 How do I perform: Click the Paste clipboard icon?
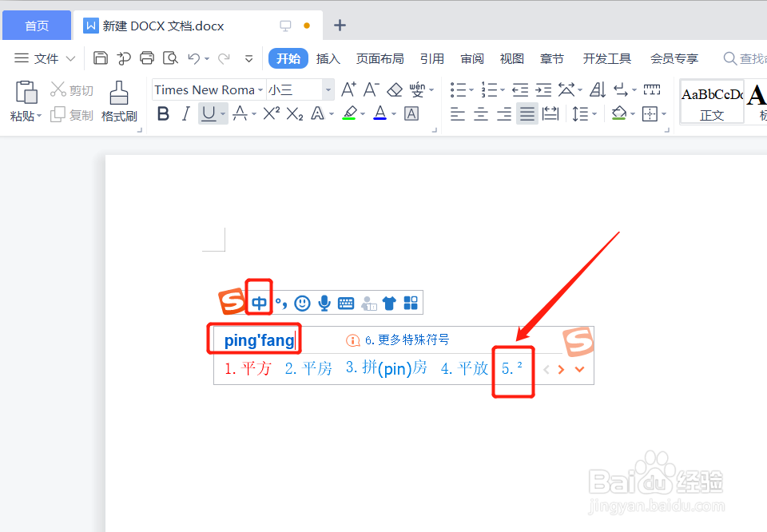tap(26, 92)
